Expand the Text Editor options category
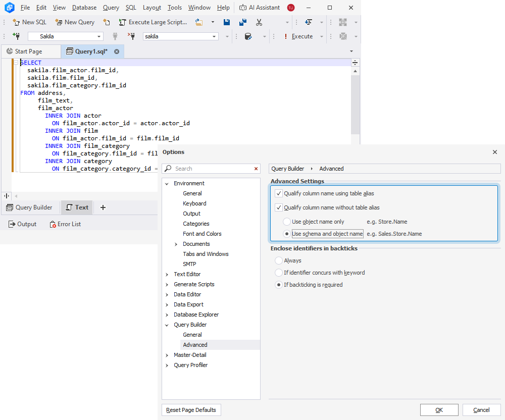 [x=167, y=274]
